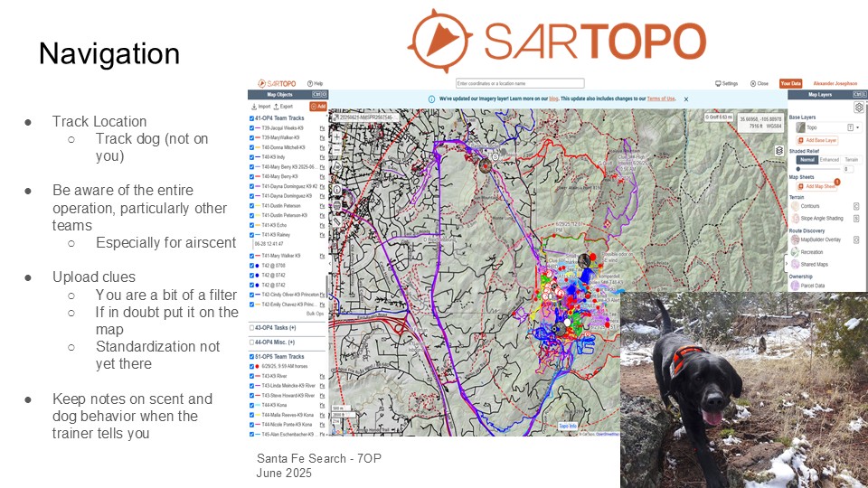The height and width of the screenshot is (488, 868).
Task: Toggle the Parcel Data layer icon
Action: point(795,286)
